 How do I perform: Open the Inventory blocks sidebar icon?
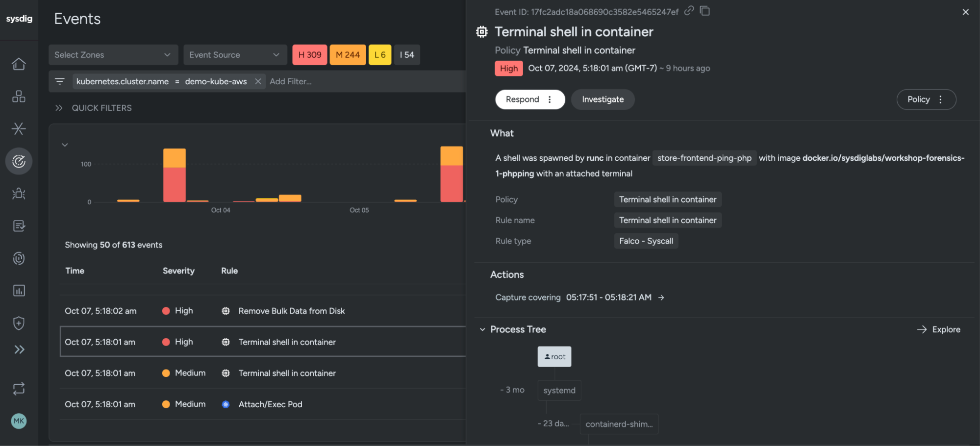tap(19, 97)
